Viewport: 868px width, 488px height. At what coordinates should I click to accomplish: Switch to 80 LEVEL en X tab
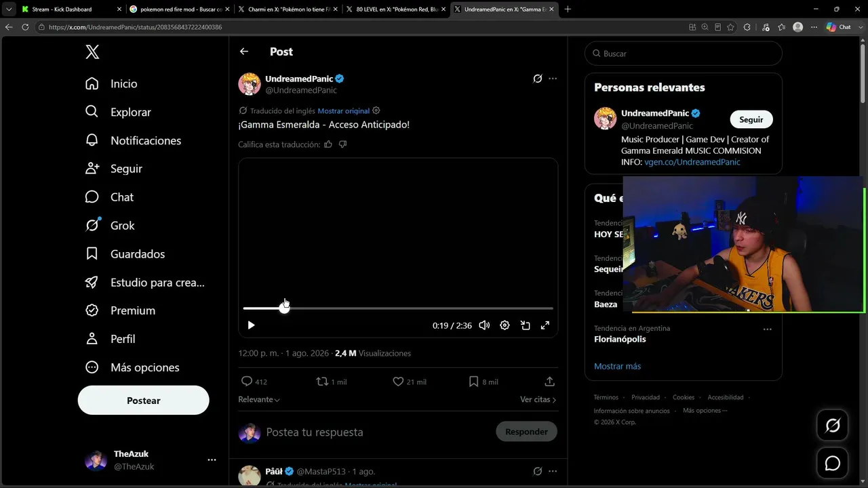pyautogui.click(x=395, y=9)
